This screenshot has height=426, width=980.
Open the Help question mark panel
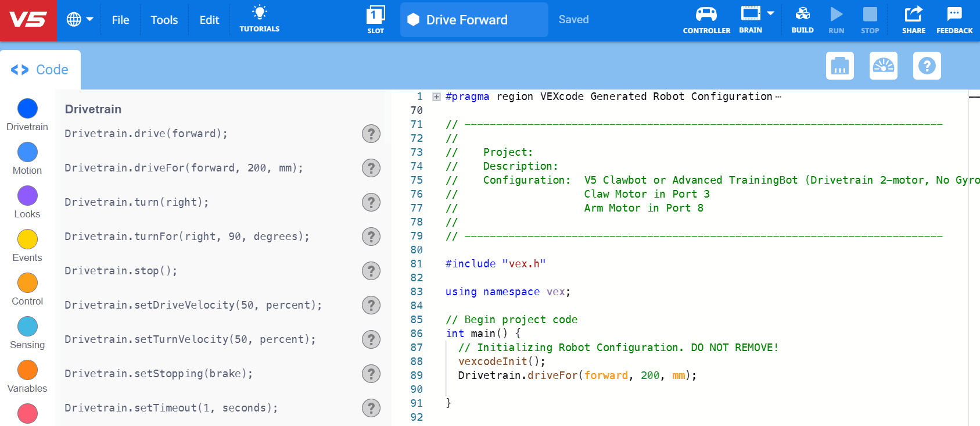tap(927, 66)
